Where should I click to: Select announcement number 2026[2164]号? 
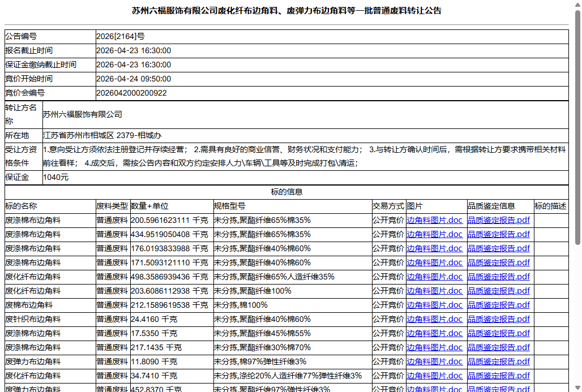[120, 36]
